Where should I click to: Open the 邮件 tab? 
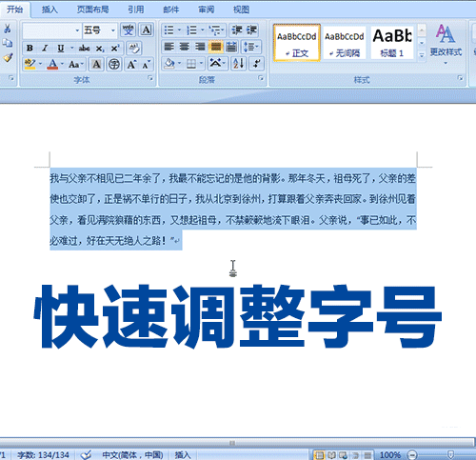[x=171, y=10]
